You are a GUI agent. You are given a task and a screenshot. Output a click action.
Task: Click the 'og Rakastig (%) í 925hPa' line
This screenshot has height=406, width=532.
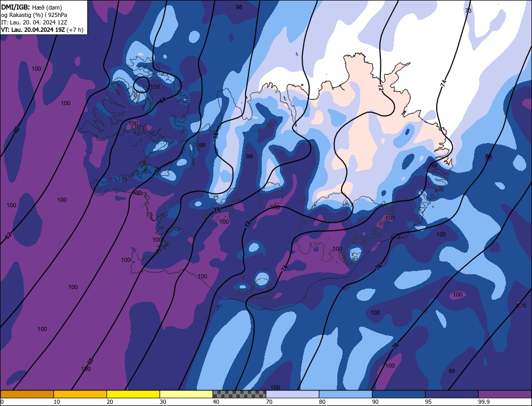34,15
